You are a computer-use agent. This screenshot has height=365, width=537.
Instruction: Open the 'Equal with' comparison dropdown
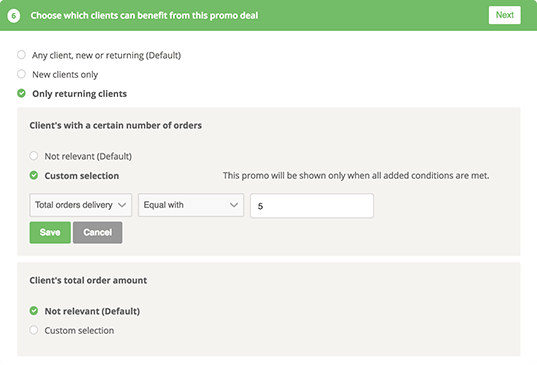(x=191, y=205)
